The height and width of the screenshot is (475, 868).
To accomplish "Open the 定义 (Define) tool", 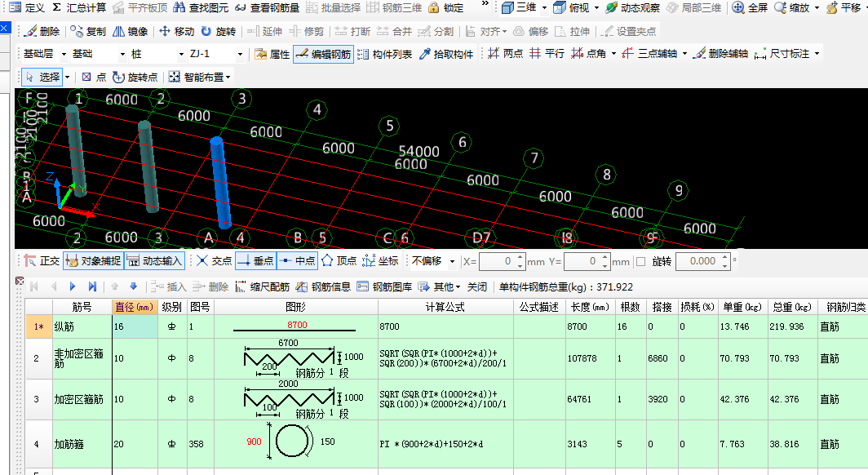I will tap(27, 7).
